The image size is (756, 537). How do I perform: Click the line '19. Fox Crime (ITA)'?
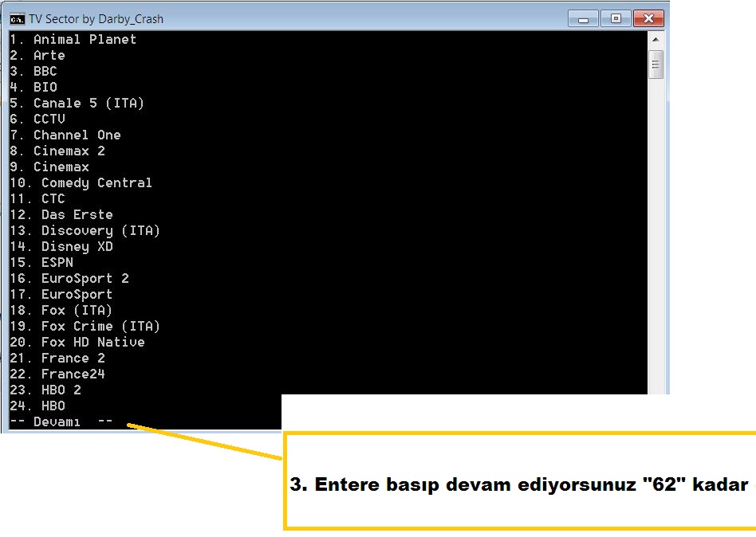pyautogui.click(x=85, y=326)
